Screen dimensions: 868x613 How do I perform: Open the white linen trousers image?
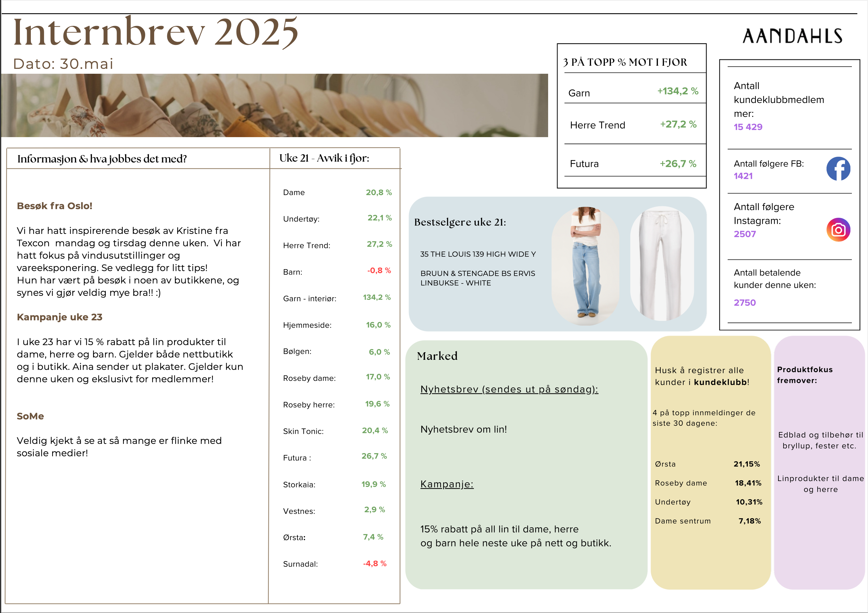pyautogui.click(x=662, y=264)
